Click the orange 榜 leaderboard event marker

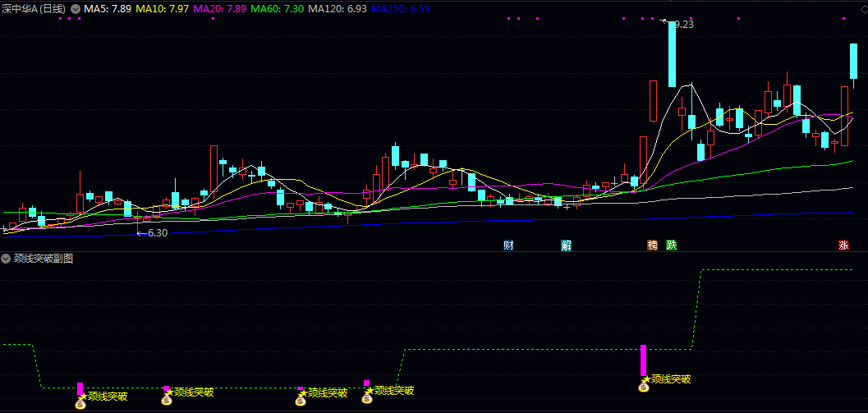pos(653,245)
